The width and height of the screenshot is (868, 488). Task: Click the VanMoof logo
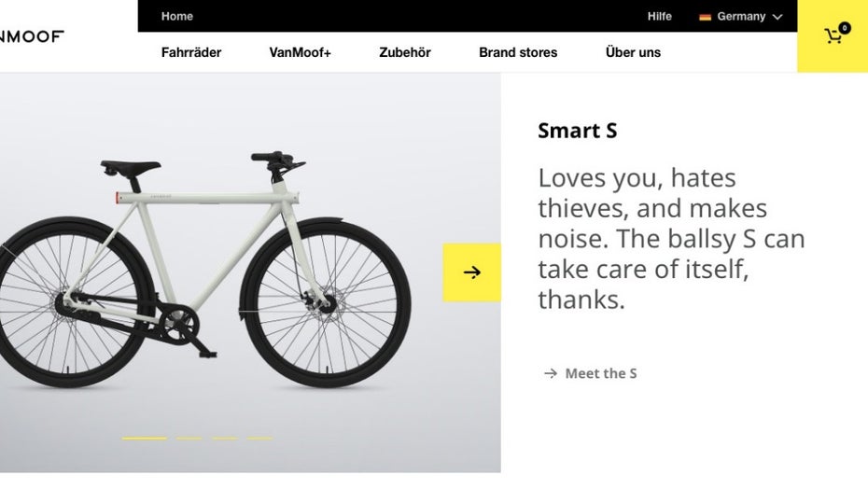tap(32, 36)
